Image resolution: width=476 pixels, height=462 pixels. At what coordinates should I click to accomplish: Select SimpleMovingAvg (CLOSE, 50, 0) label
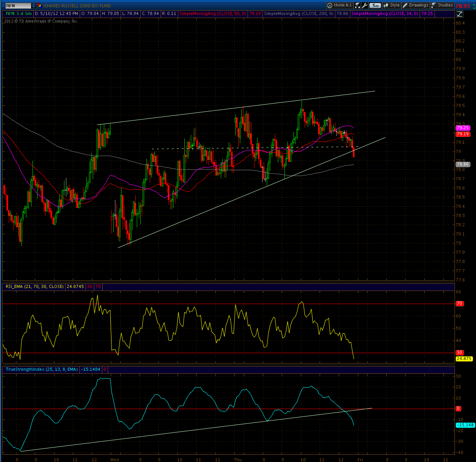(213, 13)
